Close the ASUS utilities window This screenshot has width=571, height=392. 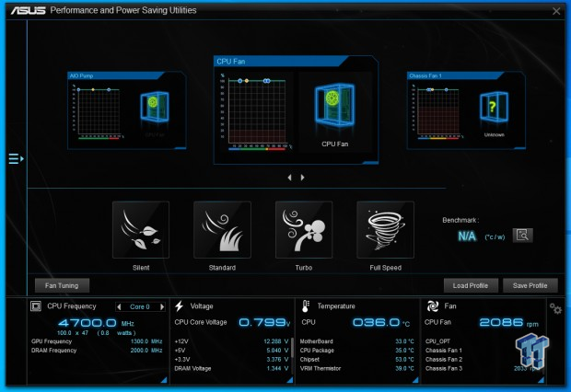click(556, 11)
